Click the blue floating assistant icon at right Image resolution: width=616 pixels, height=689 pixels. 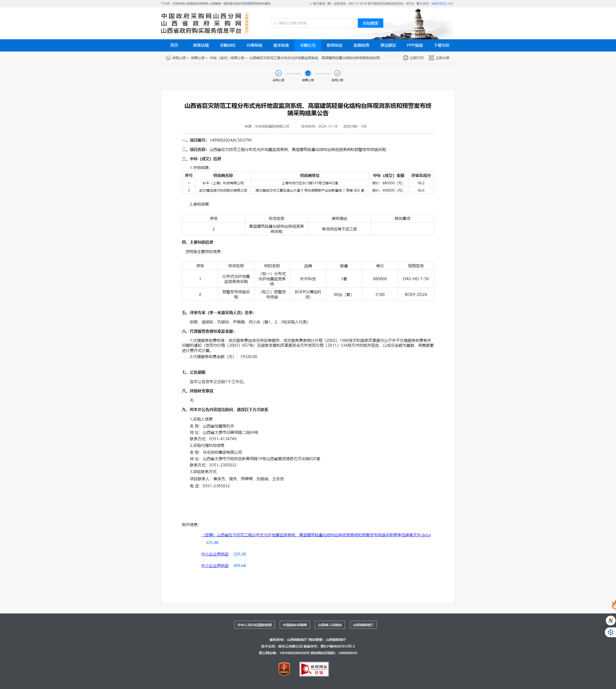tap(610, 632)
